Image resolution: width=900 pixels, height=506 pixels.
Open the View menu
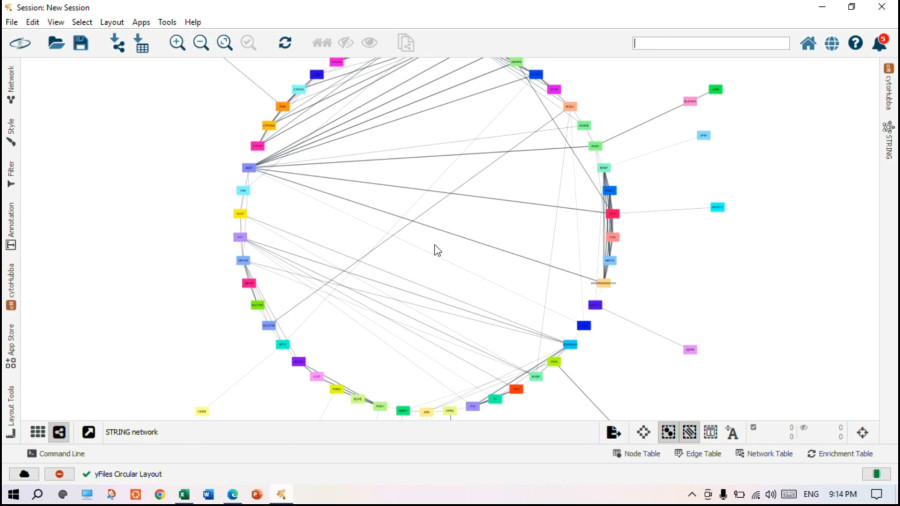point(56,22)
